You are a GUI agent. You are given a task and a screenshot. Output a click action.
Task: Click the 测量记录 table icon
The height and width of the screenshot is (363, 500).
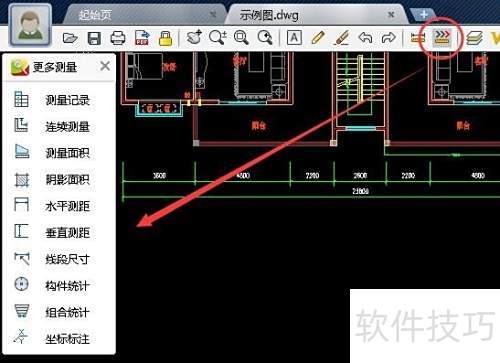click(x=21, y=99)
